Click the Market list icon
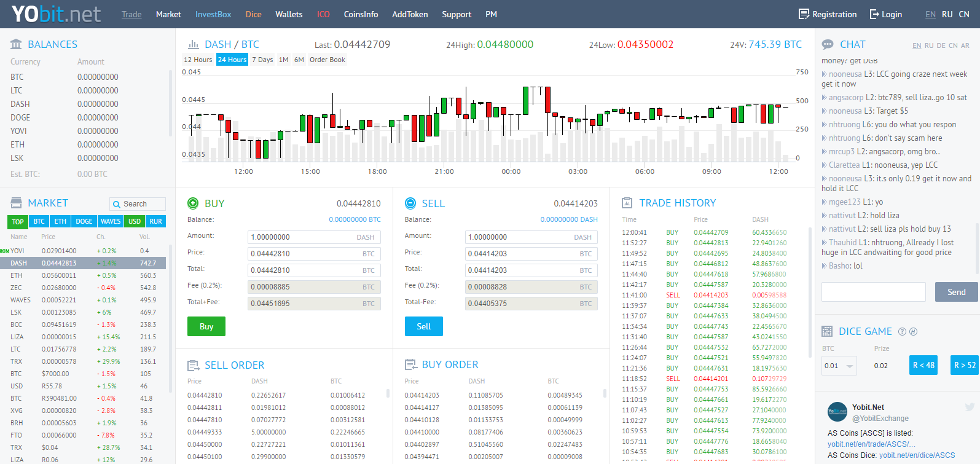This screenshot has height=464, width=980. 16,203
